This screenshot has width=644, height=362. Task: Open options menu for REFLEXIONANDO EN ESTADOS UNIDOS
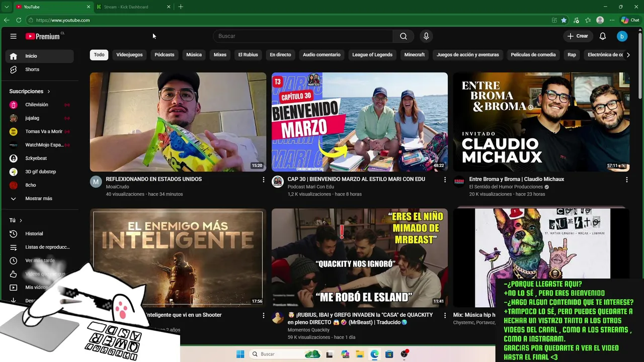click(263, 179)
